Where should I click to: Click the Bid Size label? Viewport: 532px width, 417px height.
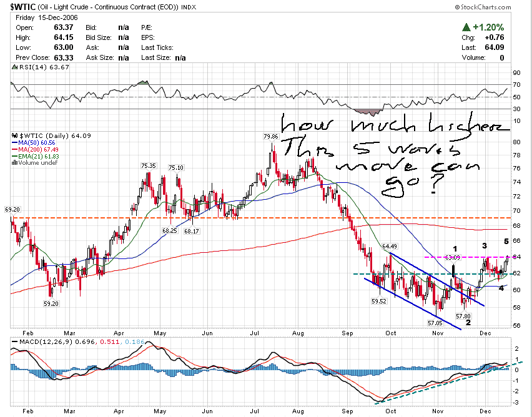(x=99, y=37)
